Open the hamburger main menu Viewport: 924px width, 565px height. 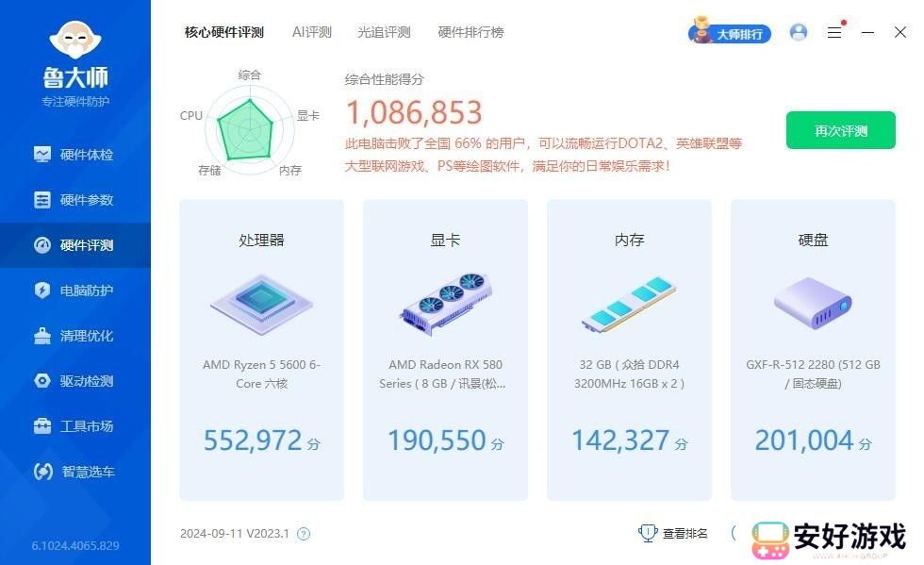click(834, 32)
